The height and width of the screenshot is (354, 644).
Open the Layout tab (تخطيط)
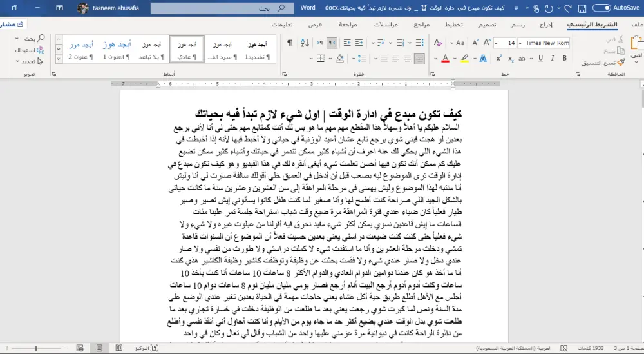453,25
